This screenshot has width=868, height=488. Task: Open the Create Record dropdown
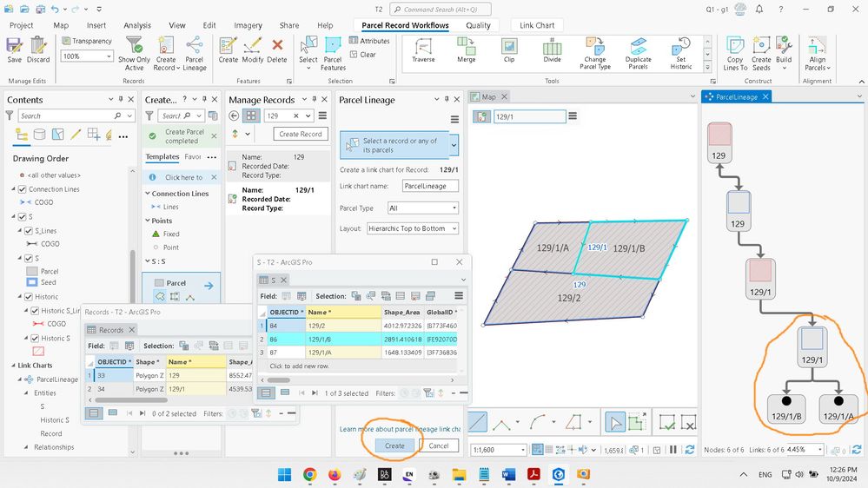178,68
